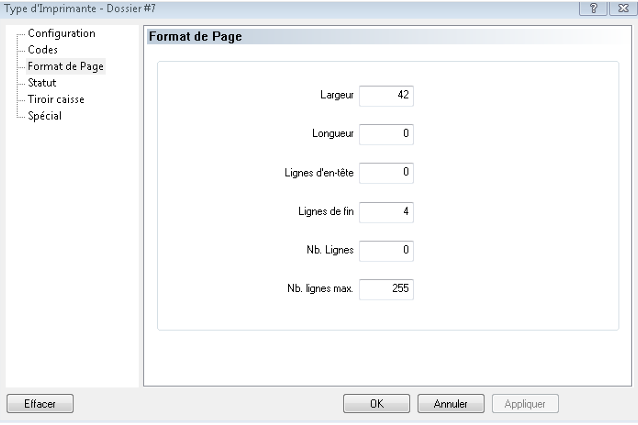
Task: Open the Statut section
Action: 42,83
